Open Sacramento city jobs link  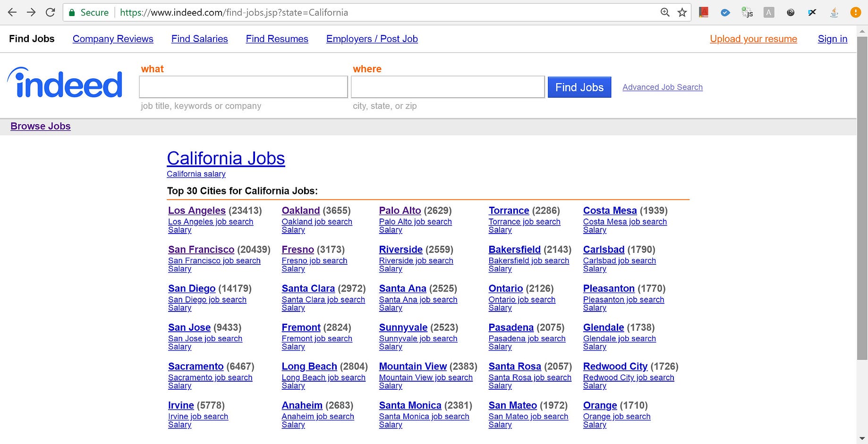(x=196, y=366)
